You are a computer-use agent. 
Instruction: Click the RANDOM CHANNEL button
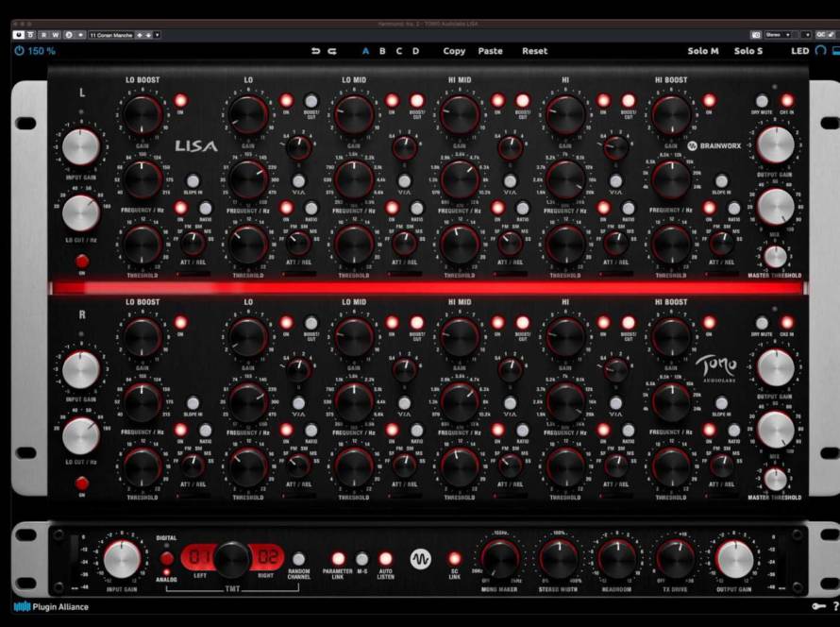click(299, 559)
